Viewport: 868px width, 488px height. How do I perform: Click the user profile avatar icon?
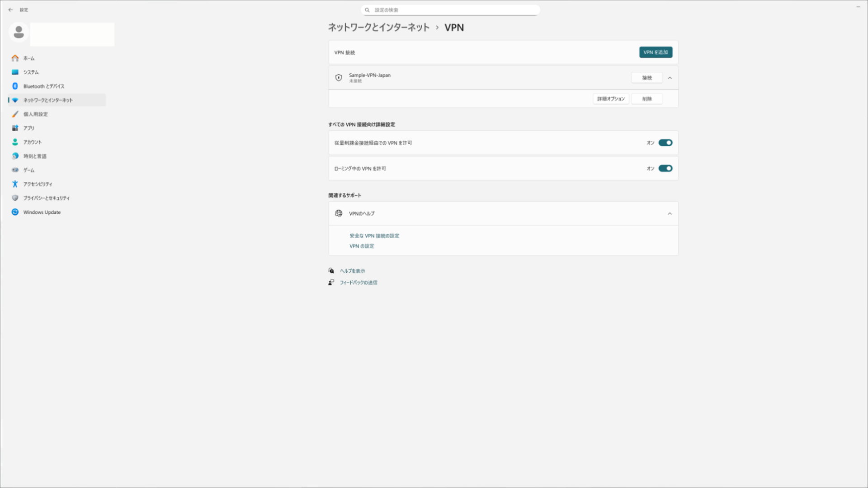[x=19, y=33]
